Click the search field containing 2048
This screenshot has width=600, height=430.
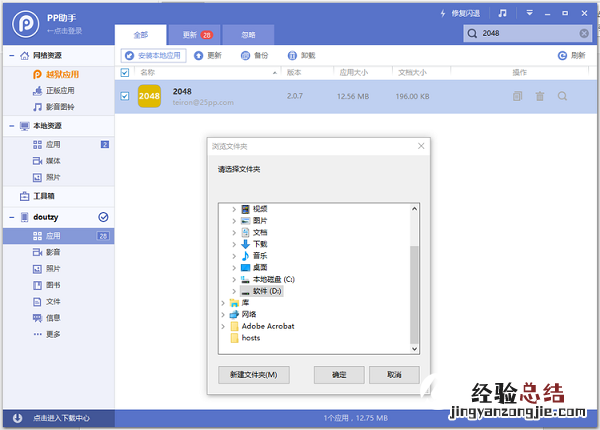pos(528,33)
